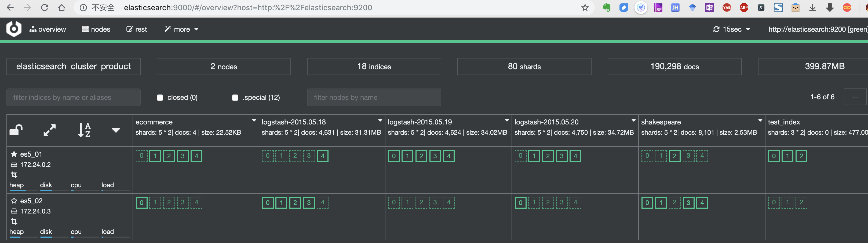Click the http://elasticsearch:9200 host link
Image resolution: width=868 pixels, height=243 pixels.
point(818,29)
